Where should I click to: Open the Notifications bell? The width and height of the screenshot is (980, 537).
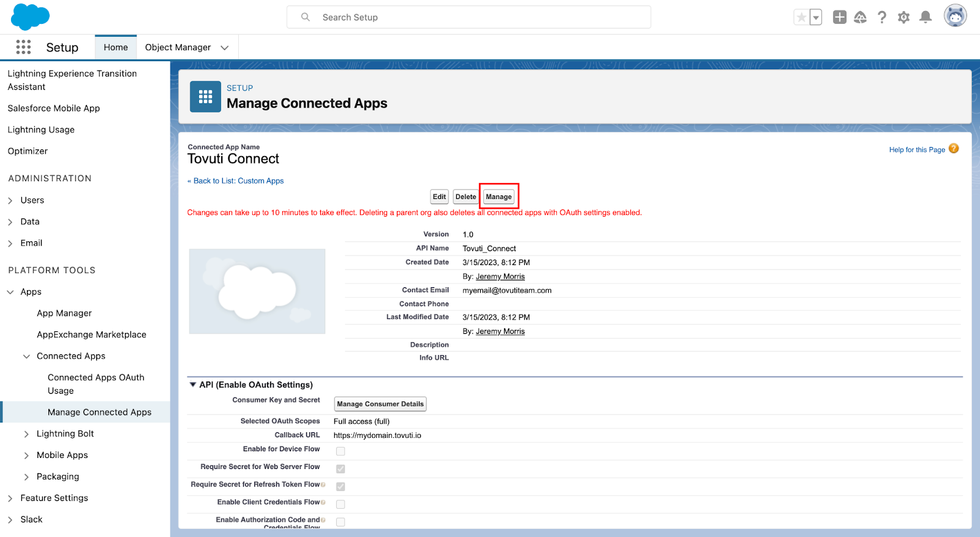tap(925, 17)
